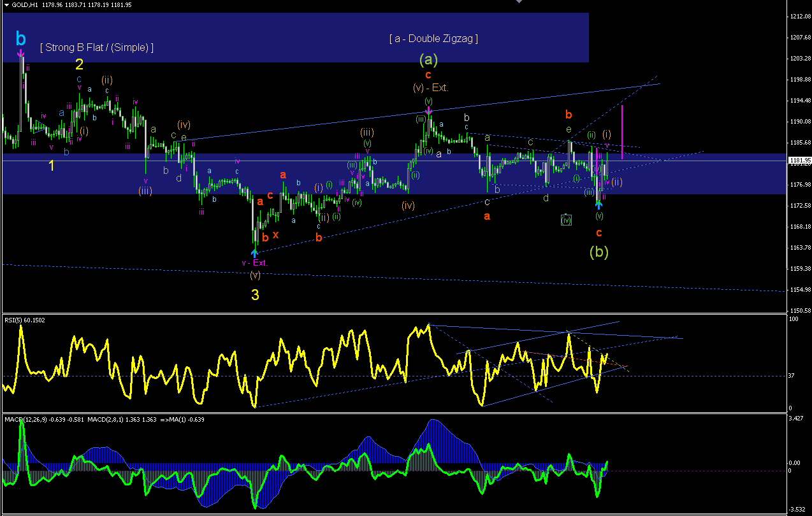Click the 1194.48 price axis value

click(x=799, y=101)
